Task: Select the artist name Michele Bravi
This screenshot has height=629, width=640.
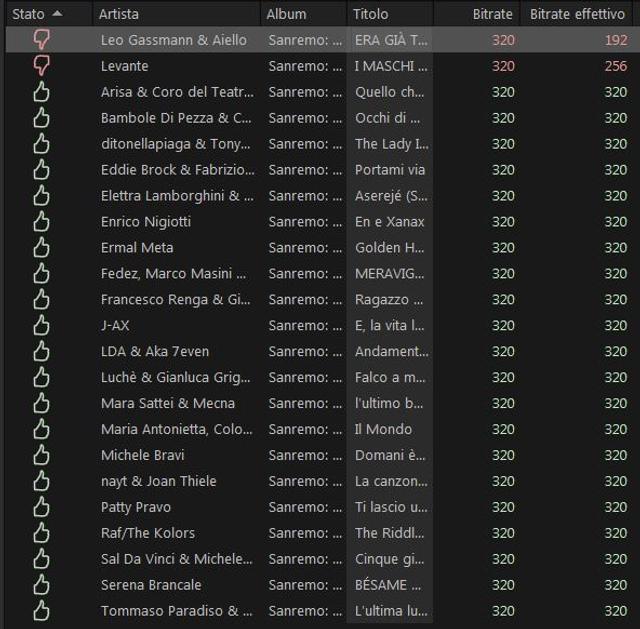Action: tap(142, 455)
